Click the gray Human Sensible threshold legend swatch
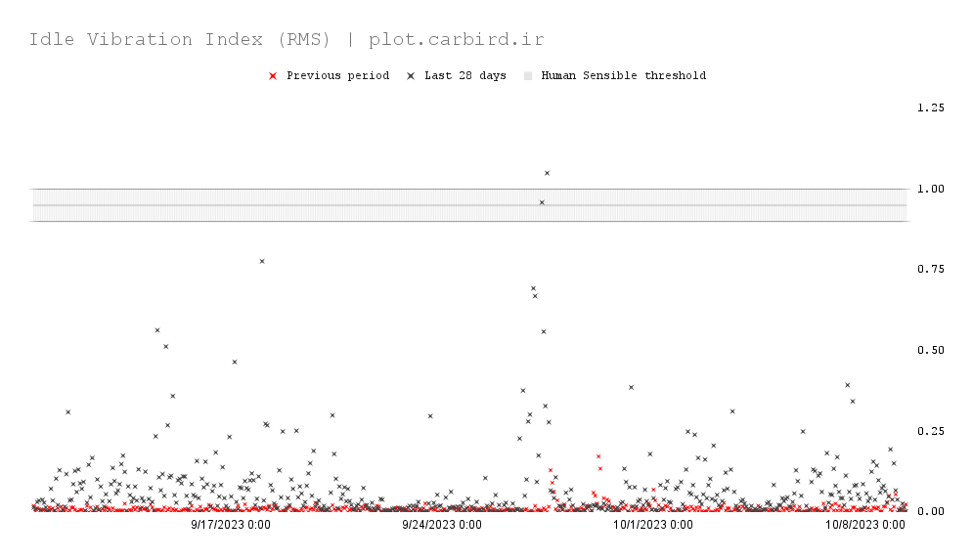The width and height of the screenshot is (973, 560). (x=528, y=76)
